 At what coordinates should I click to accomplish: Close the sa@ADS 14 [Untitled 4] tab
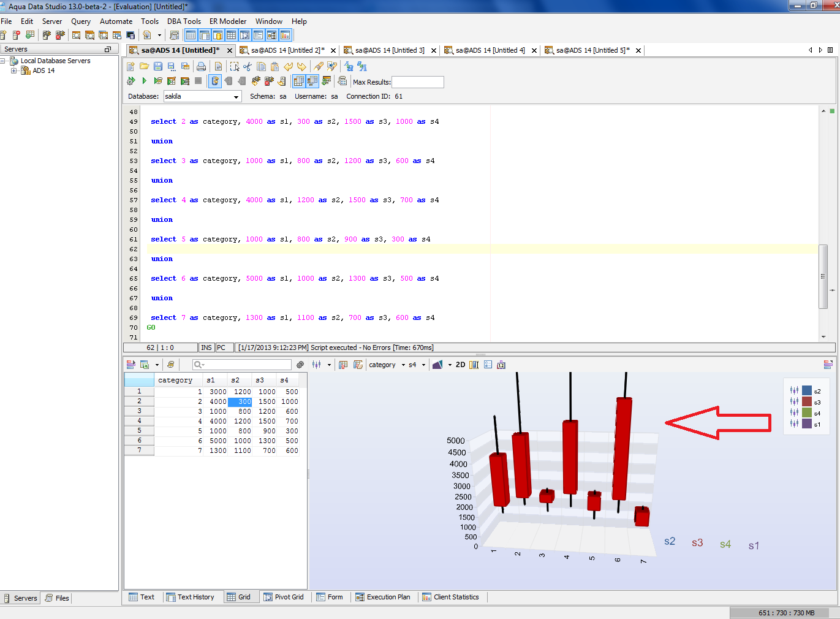(534, 51)
